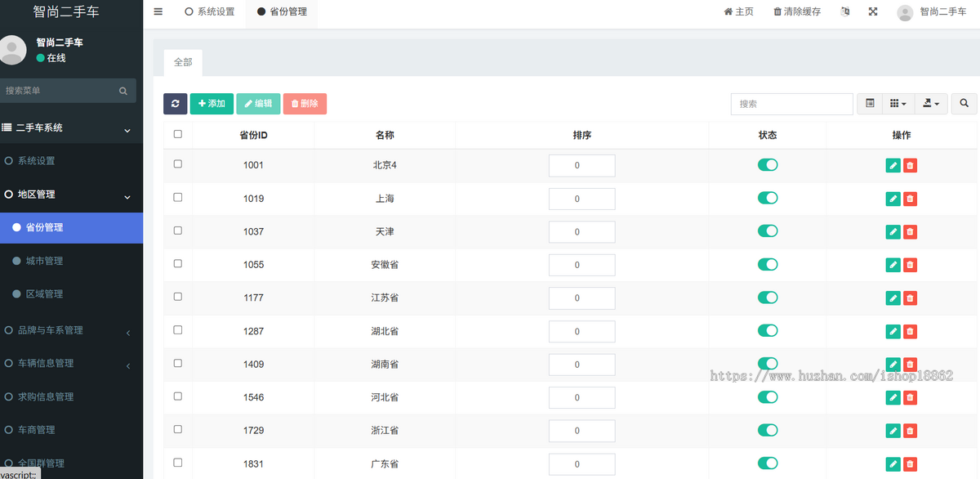Viewport: 980px width, 479px height.
Task: Click the language switch icon in header
Action: (x=845, y=11)
